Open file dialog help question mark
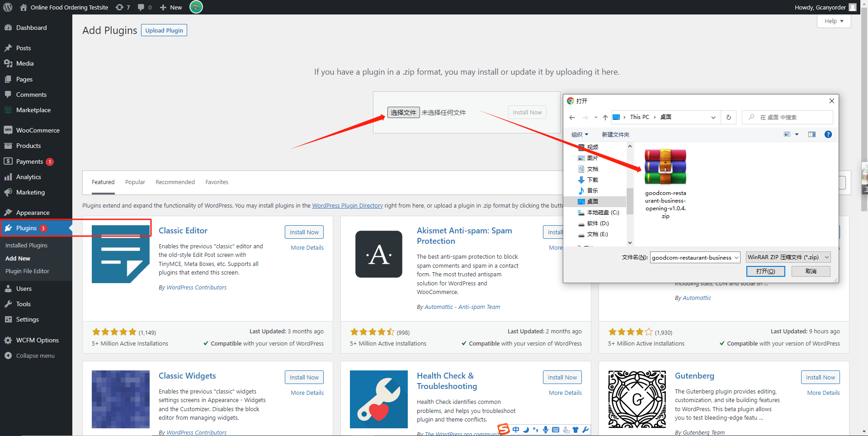Image resolution: width=868 pixels, height=436 pixels. coord(828,134)
